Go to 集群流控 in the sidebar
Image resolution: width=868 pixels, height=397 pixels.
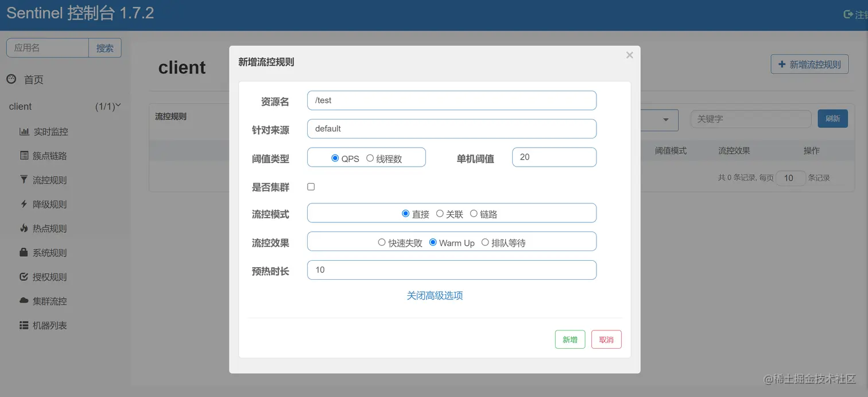click(x=50, y=301)
